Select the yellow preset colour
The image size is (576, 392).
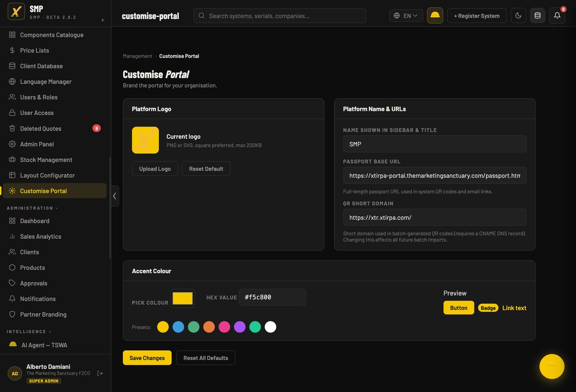coord(163,327)
